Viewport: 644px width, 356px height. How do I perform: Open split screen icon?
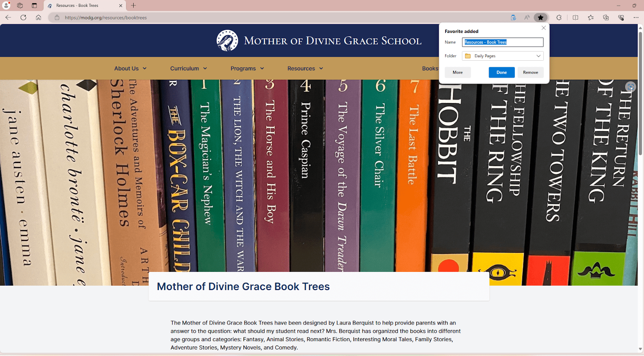[575, 17]
